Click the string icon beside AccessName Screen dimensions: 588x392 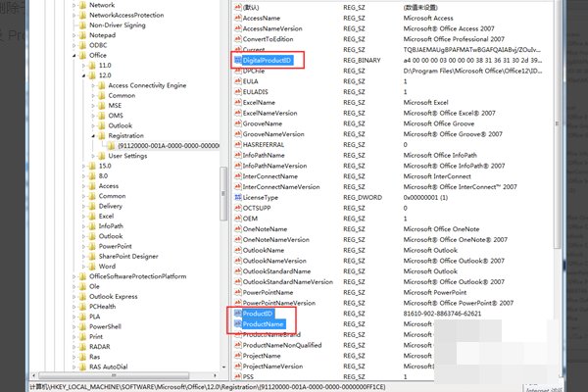(236, 18)
